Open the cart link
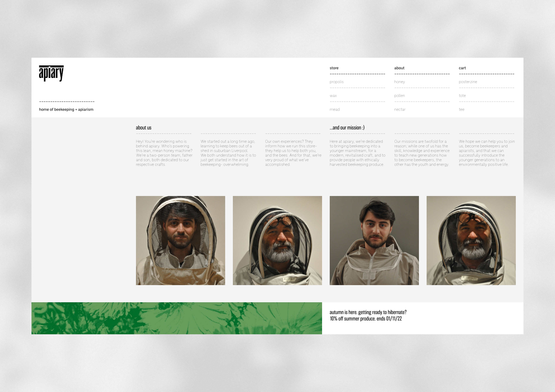 (462, 68)
